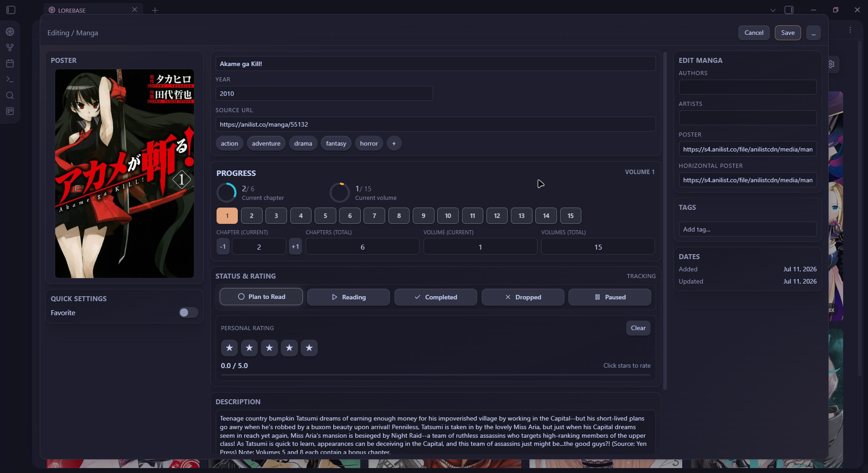868x473 pixels.
Task: Select volume 8 button
Action: click(x=399, y=216)
